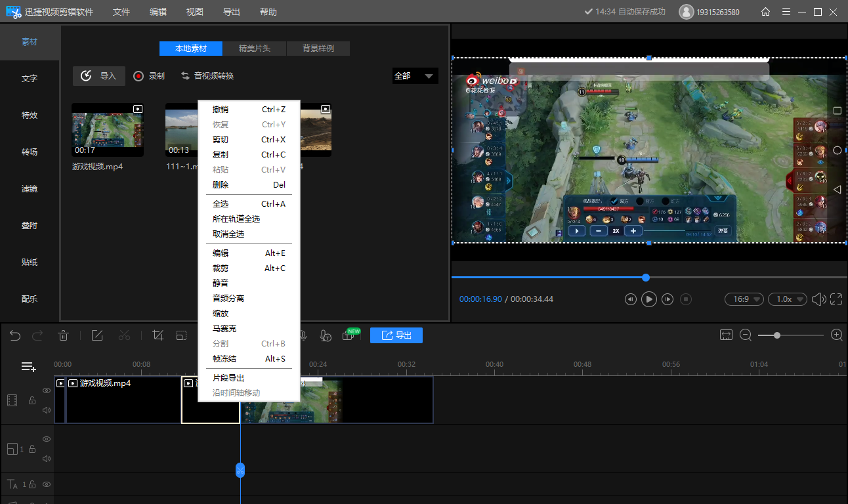
Task: Click the picture-in-picture track icon
Action: pyautogui.click(x=12, y=449)
